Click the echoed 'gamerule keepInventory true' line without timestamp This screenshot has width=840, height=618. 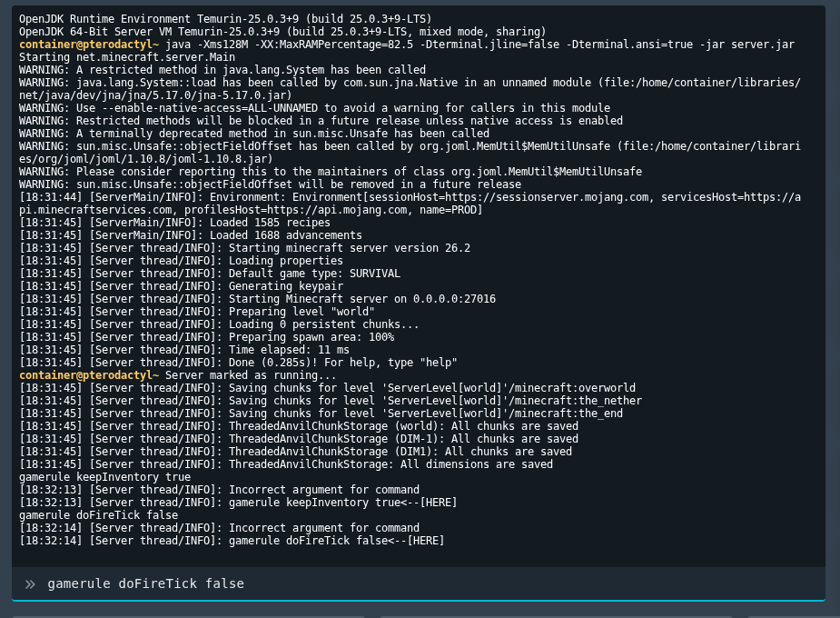tap(105, 477)
